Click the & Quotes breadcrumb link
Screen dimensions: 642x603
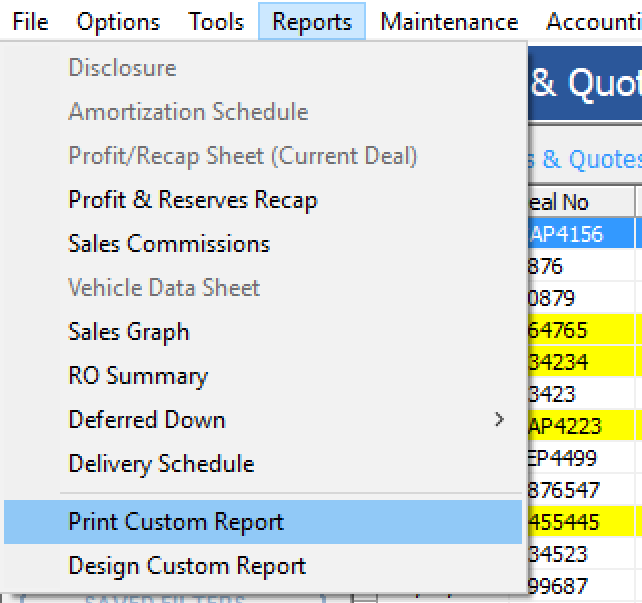tap(585, 160)
